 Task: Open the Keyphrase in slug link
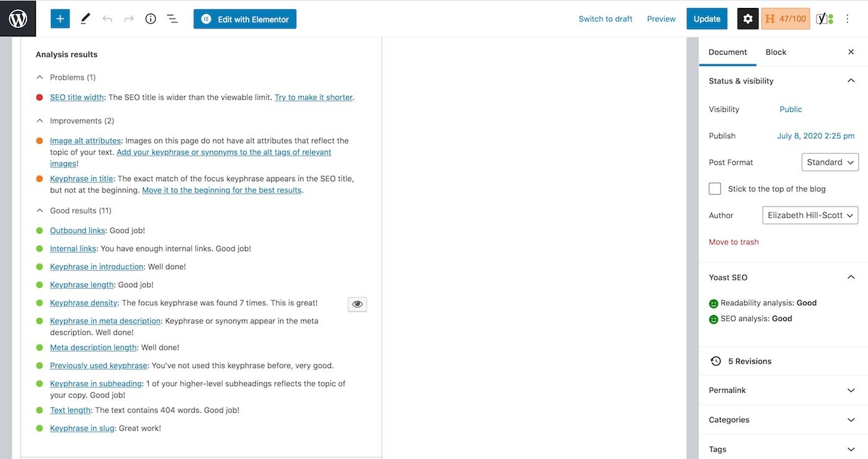[82, 428]
